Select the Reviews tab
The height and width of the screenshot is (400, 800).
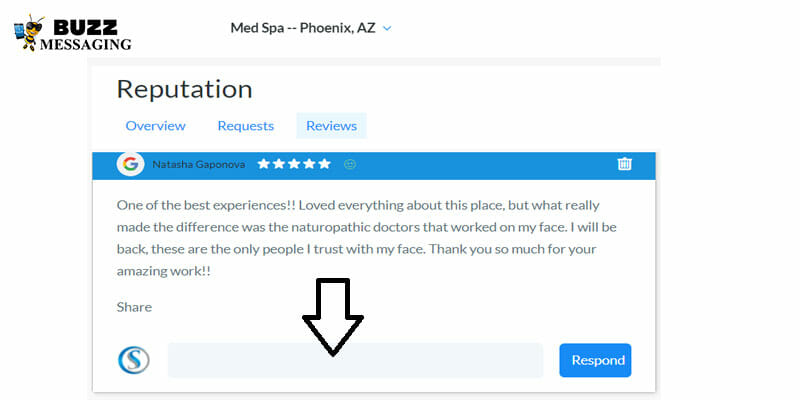tap(331, 125)
